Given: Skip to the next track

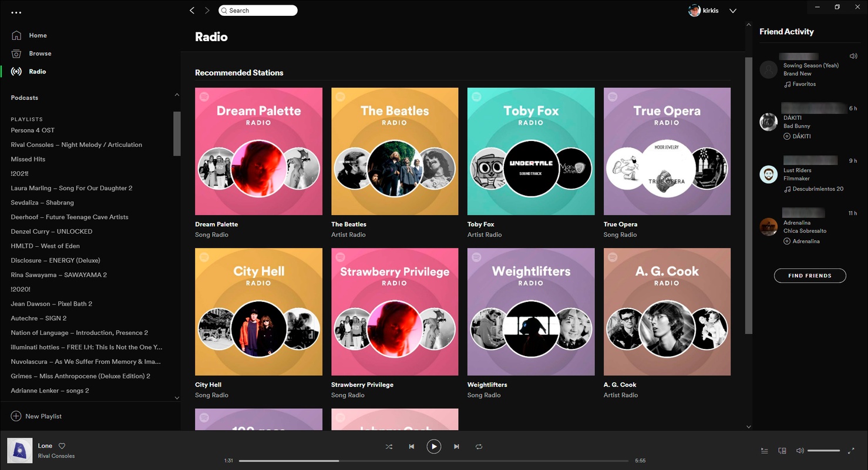Looking at the screenshot, I should (x=456, y=446).
